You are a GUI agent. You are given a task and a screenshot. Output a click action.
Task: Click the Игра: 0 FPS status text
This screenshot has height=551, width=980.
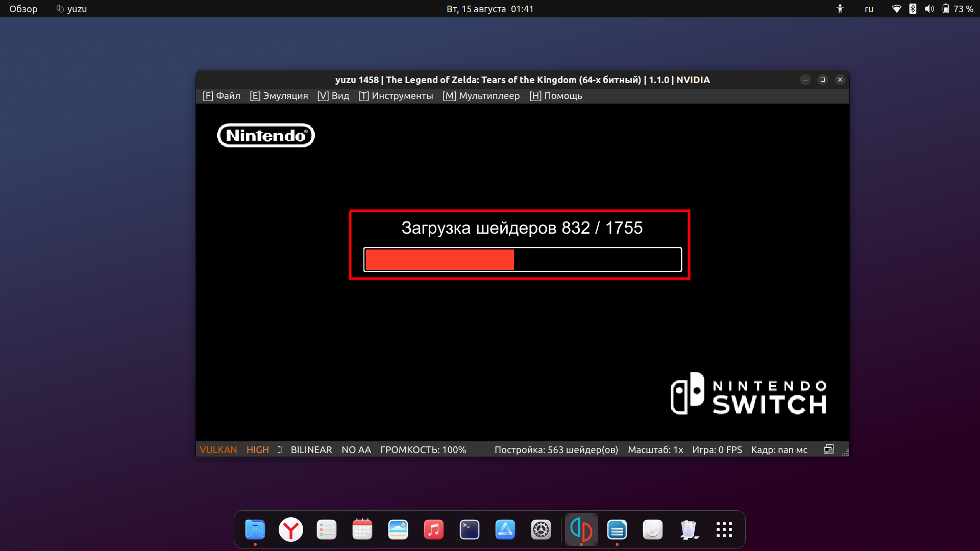pos(717,449)
